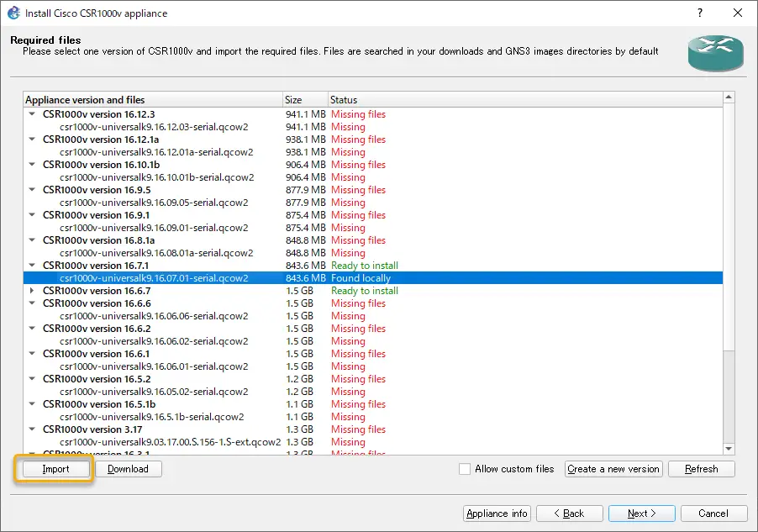Select csr1000v-universalk9.16.08.01a-serial.qcow2 file
Viewport: 758px width, 532px height.
coord(373,253)
